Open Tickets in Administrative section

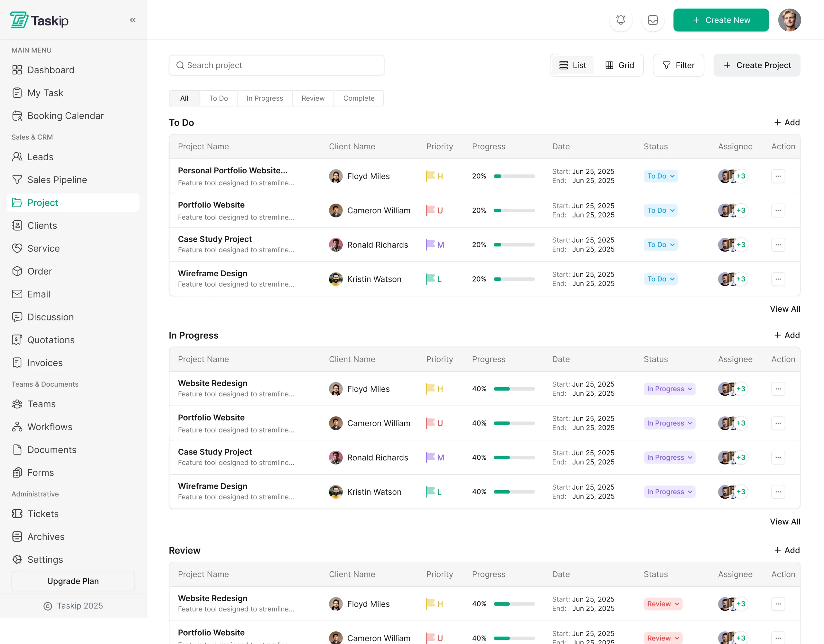click(x=42, y=514)
